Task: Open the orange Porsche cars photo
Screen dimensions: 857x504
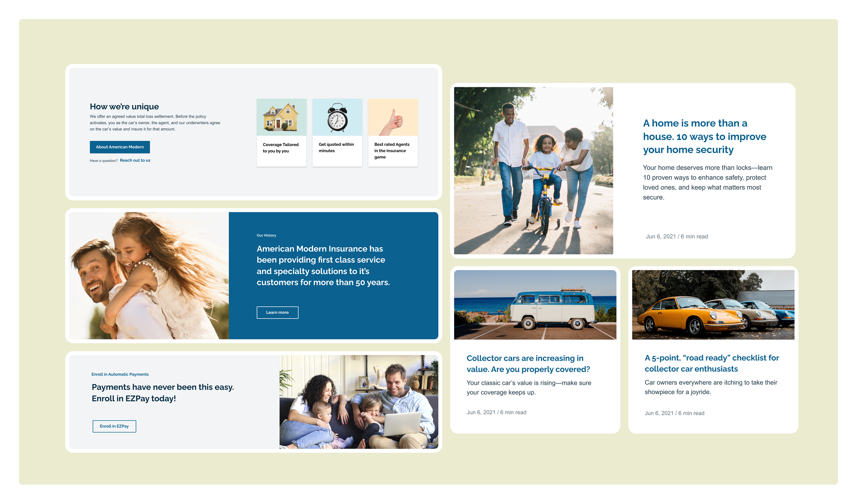Action: point(713,305)
